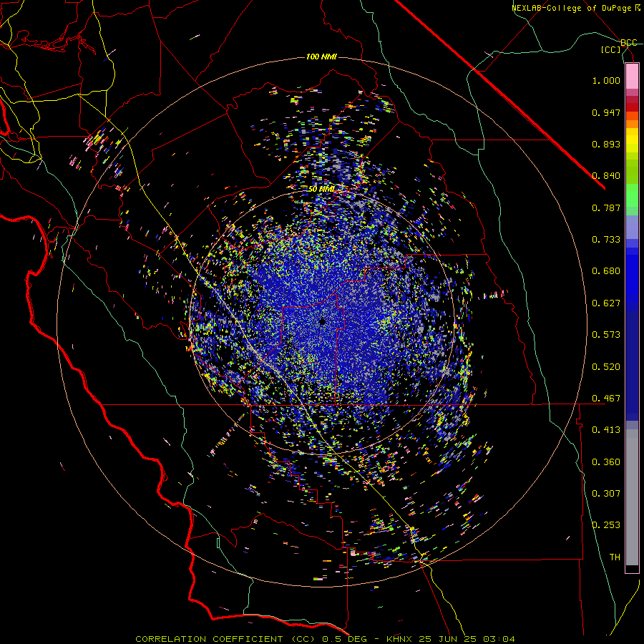Click the Correlation Coefficient KHNX caption
The image size is (644, 644).
point(325,639)
